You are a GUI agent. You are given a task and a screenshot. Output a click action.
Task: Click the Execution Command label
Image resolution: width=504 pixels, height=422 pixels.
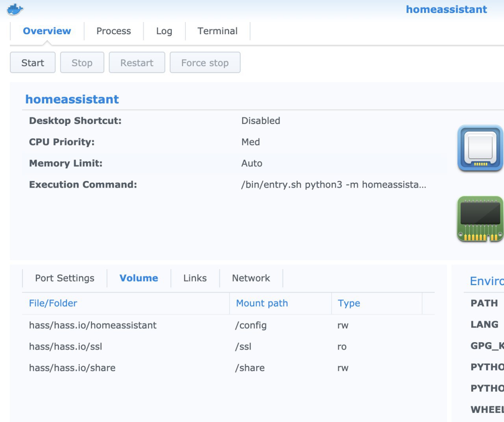point(83,184)
